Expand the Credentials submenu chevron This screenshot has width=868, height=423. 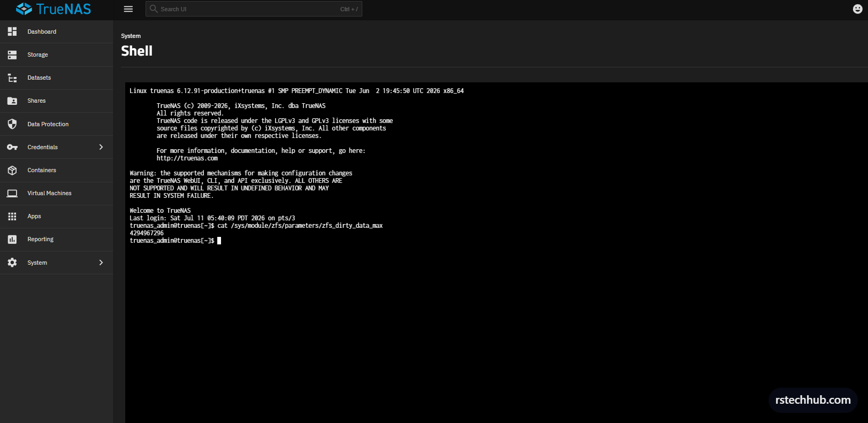pos(101,147)
